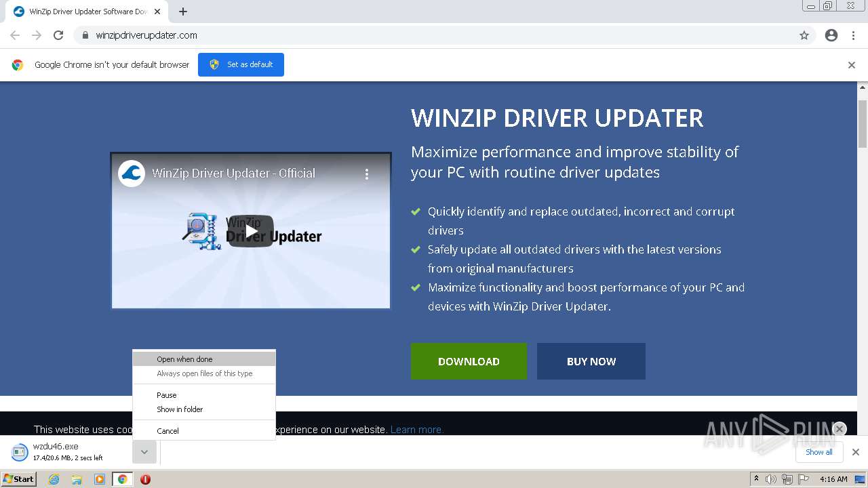
Task: Select Pause in the download menu
Action: click(204, 395)
